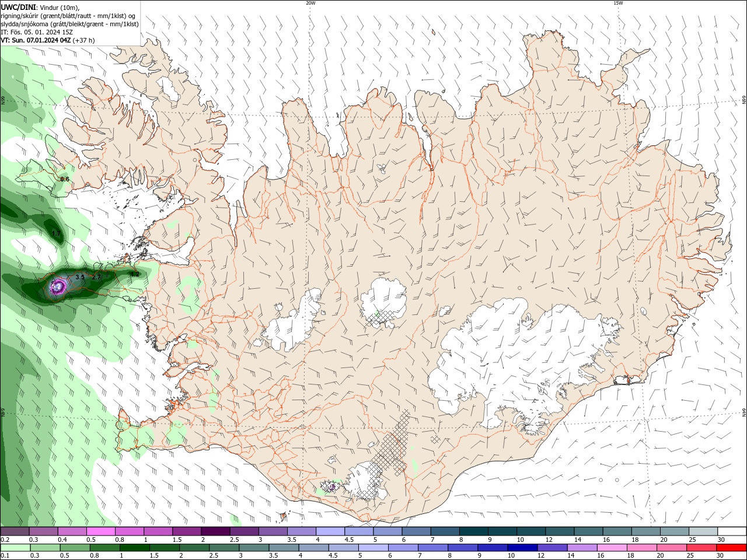Select the dark teal 8 swatch, upper legend row
The height and width of the screenshot is (560, 747).
click(473, 531)
